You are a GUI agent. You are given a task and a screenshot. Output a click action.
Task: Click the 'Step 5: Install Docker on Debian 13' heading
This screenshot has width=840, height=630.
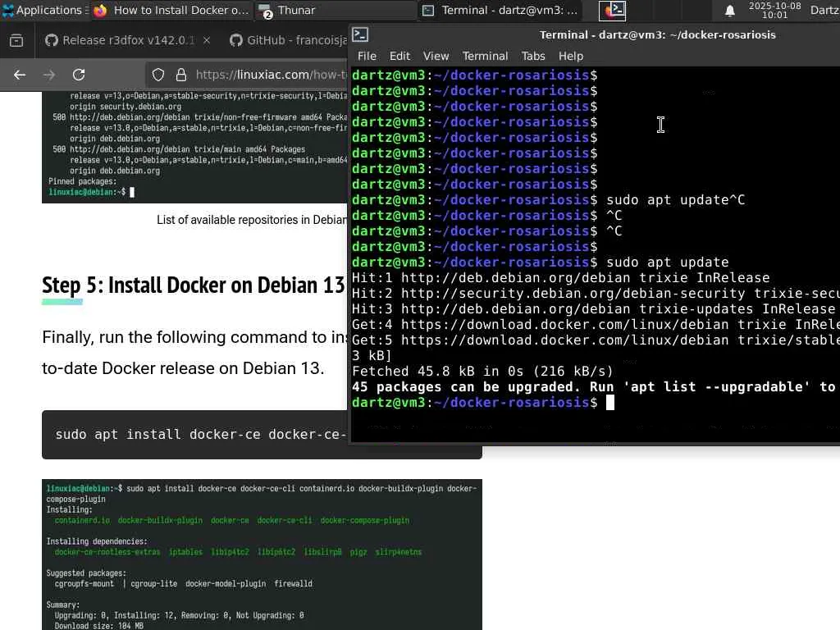194,285
